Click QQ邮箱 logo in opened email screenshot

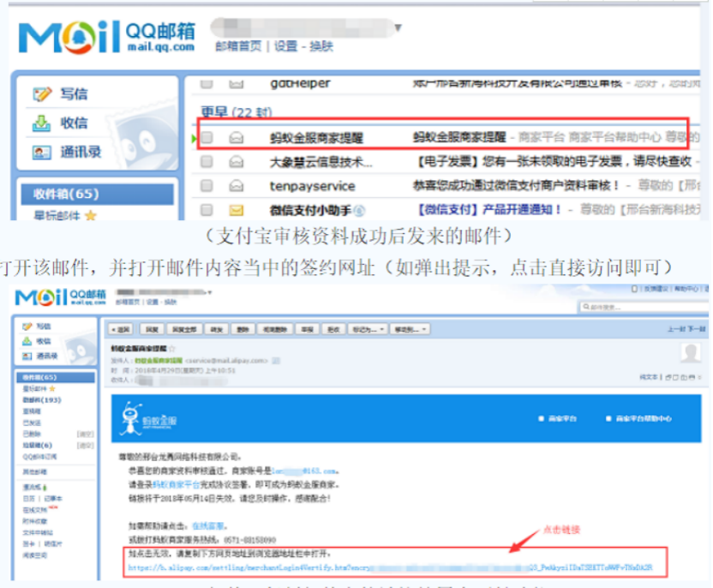[x=61, y=297]
